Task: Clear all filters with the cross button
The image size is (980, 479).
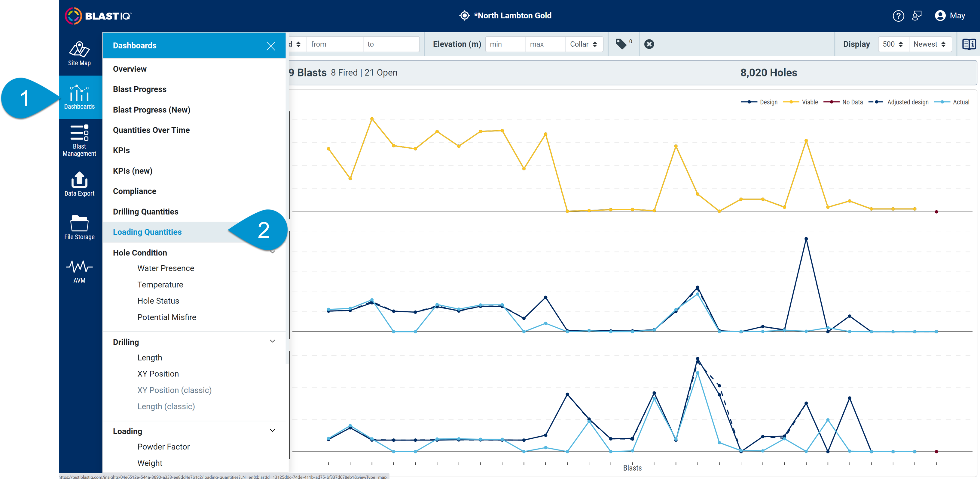Action: [x=649, y=44]
